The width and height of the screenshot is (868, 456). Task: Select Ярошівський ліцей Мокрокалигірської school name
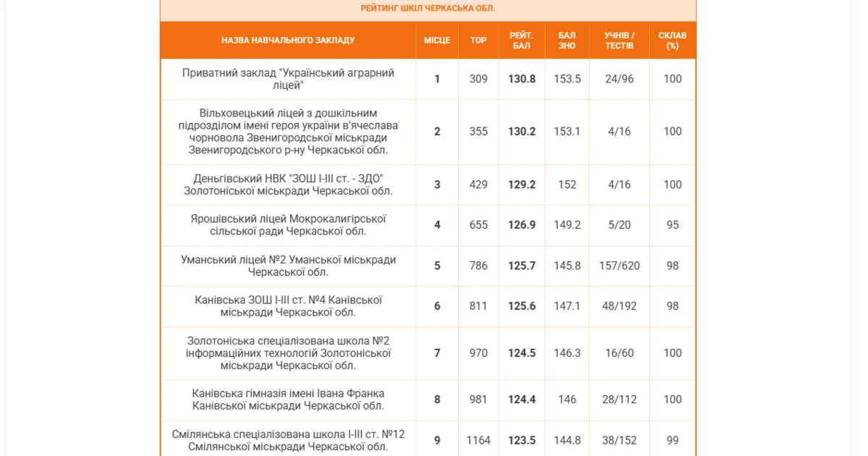click(288, 225)
